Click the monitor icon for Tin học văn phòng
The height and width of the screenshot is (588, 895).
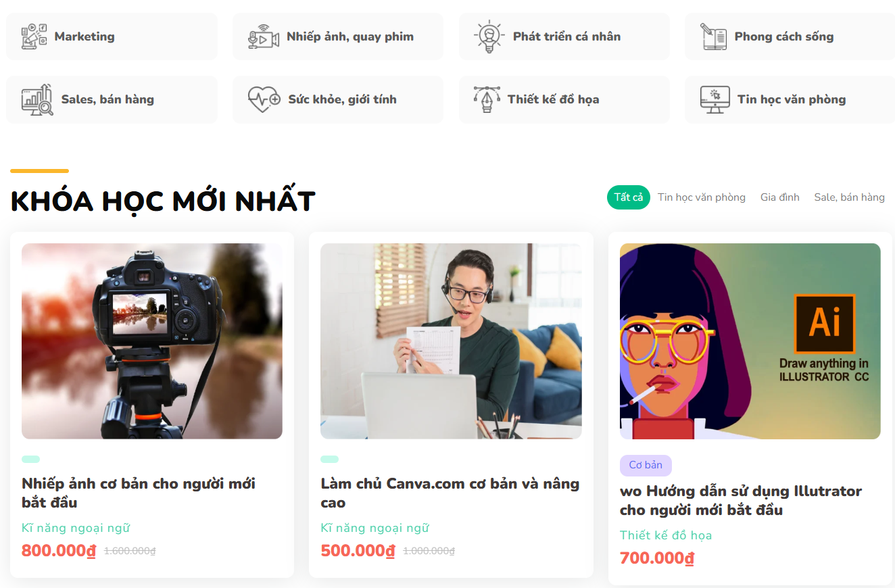pos(715,99)
